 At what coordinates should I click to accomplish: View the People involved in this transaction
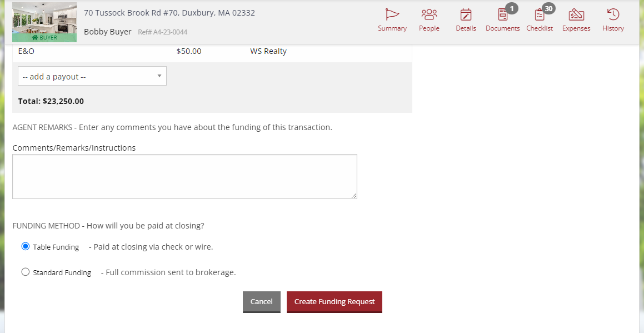tap(429, 19)
